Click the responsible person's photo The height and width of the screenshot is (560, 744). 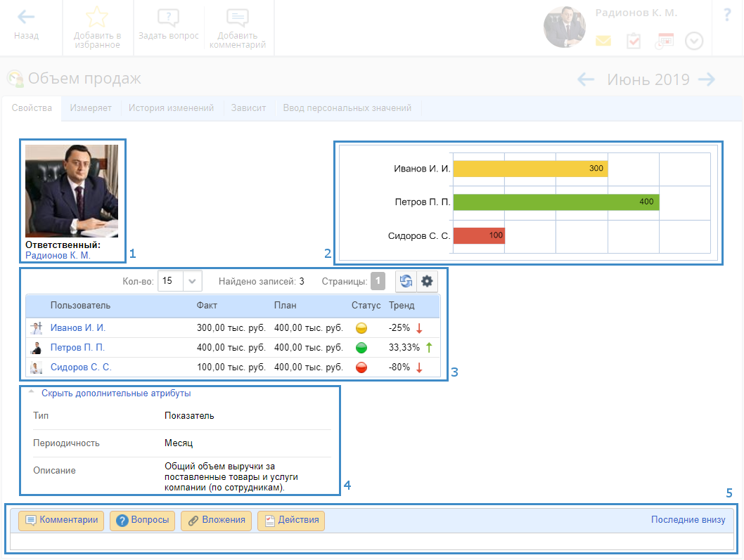[72, 191]
